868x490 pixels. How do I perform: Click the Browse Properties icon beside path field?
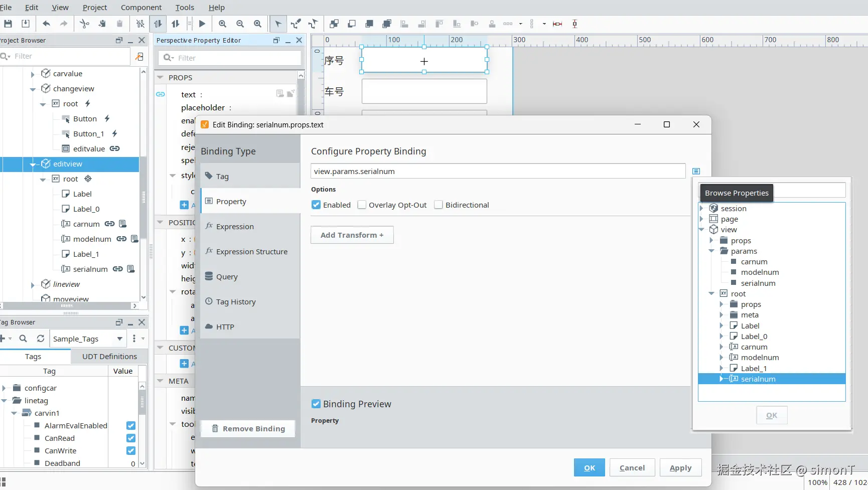point(696,171)
